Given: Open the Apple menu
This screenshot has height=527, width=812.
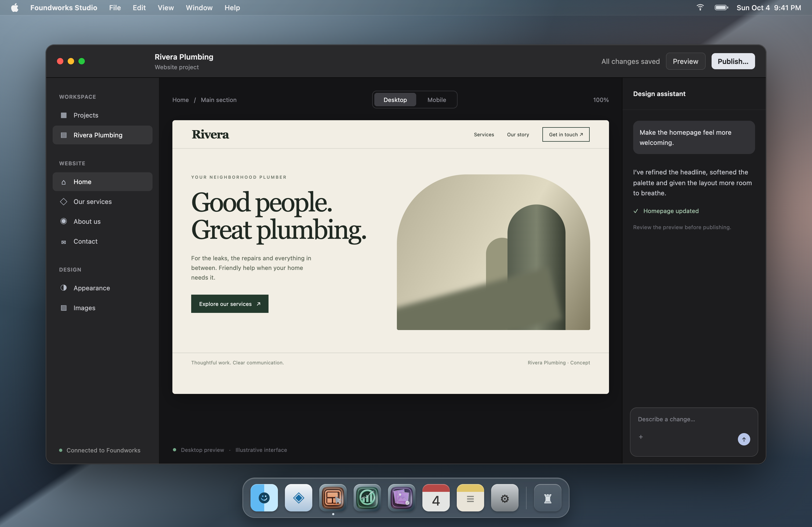Looking at the screenshot, I should pyautogui.click(x=15, y=8).
